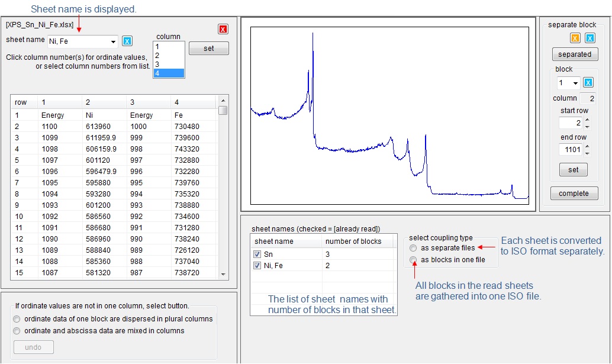Image resolution: width=612 pixels, height=364 pixels.
Task: Clear sheet name using blue X icon
Action: (127, 41)
